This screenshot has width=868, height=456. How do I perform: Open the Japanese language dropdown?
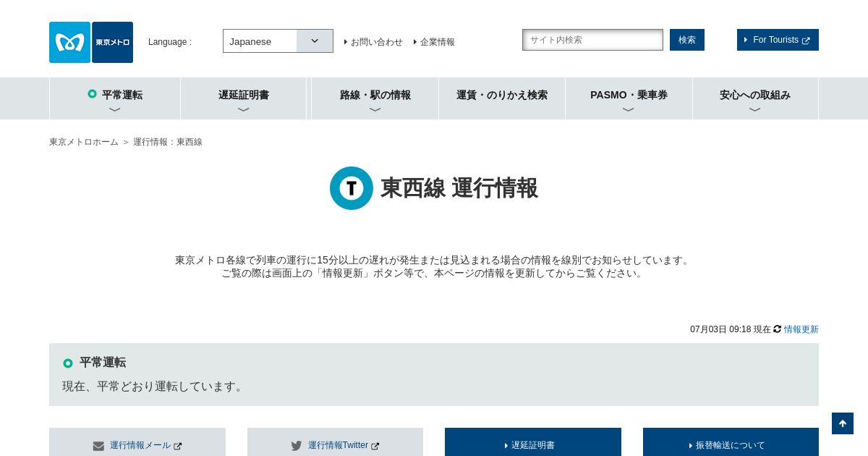[278, 41]
